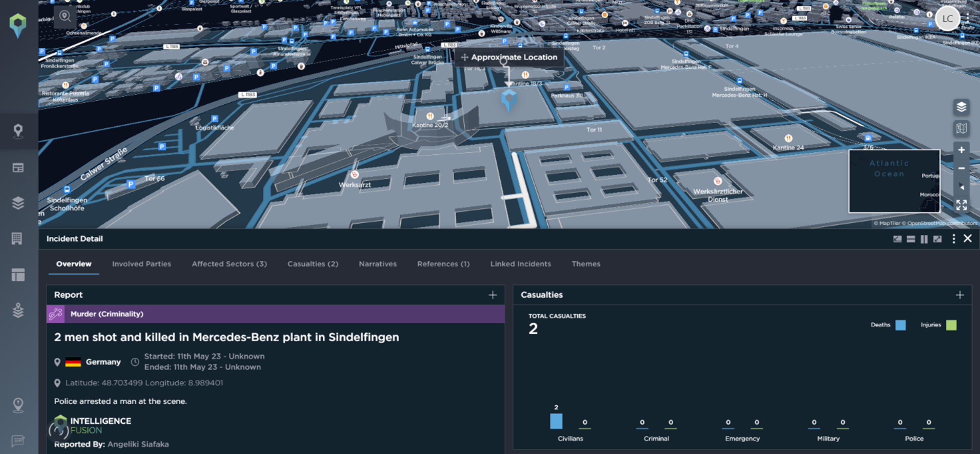Click the MapTiler attribution link
The width and height of the screenshot is (980, 454).
886,223
